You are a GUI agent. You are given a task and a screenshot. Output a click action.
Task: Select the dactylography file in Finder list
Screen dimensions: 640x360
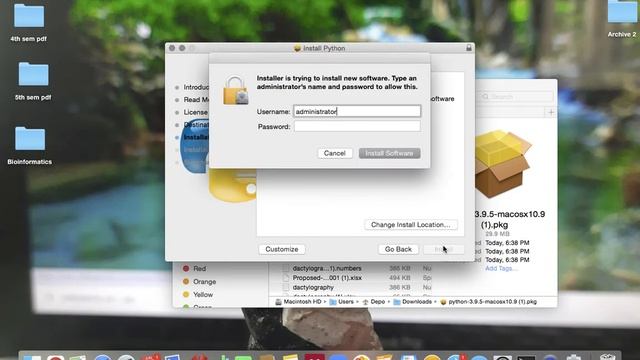pyautogui.click(x=313, y=287)
